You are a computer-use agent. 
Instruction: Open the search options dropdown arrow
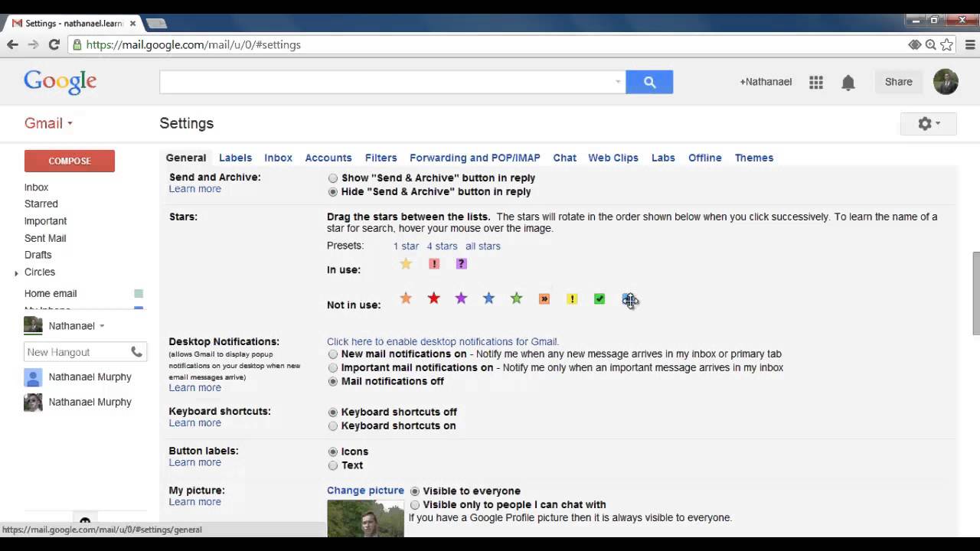pos(618,82)
